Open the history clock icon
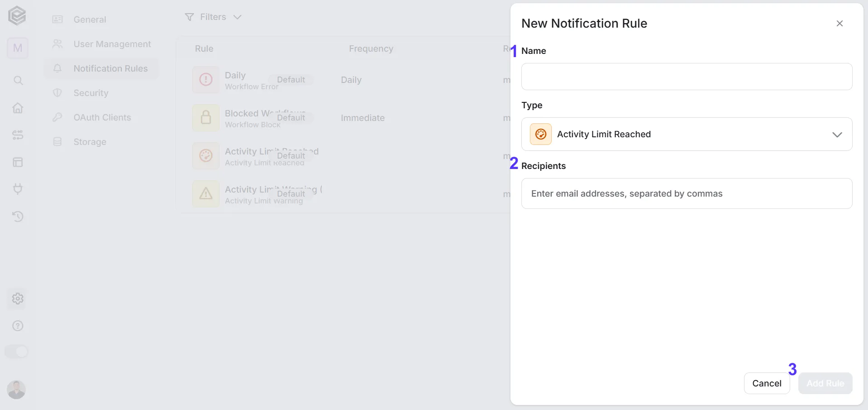Image resolution: width=868 pixels, height=410 pixels. [18, 217]
